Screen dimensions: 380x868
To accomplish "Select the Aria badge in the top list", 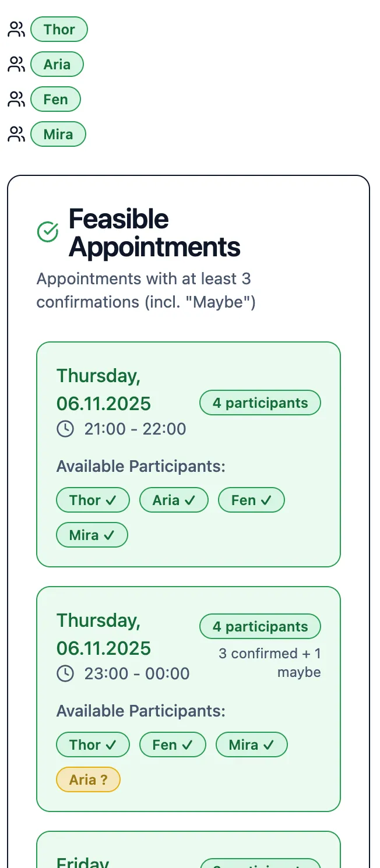I will click(57, 65).
